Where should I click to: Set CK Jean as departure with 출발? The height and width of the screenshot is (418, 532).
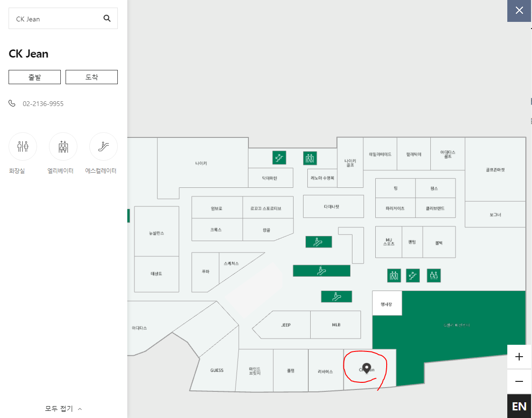point(35,77)
